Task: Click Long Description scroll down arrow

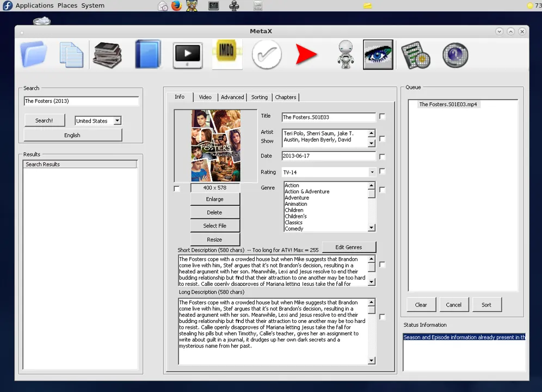Action: click(x=371, y=360)
